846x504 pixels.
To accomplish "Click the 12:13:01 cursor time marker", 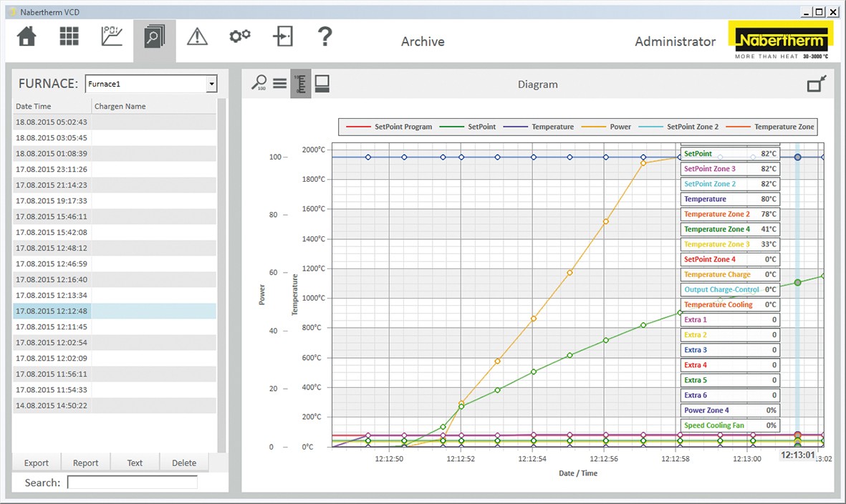I will (x=797, y=455).
